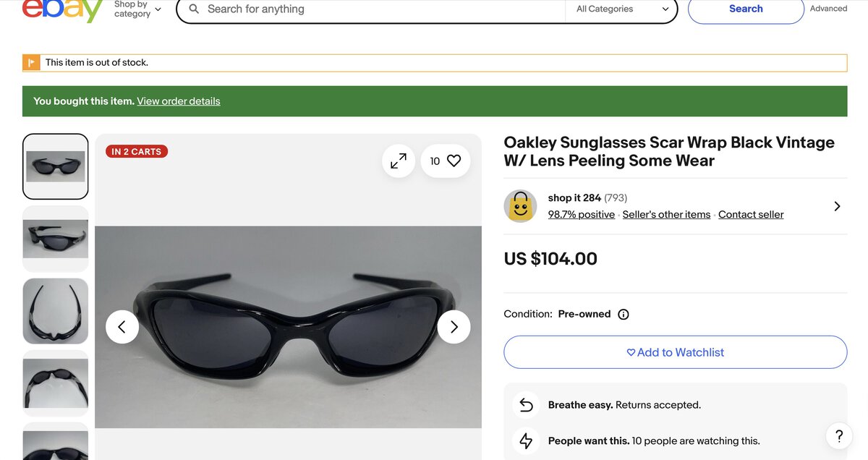Click the out of stock flag icon
Image resolution: width=868 pixels, height=460 pixels.
click(31, 63)
